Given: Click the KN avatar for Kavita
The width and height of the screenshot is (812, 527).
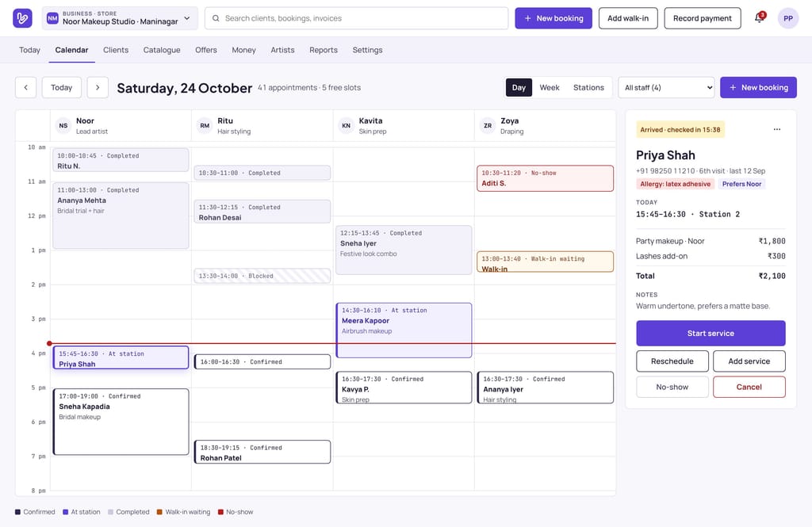Looking at the screenshot, I should click(346, 126).
